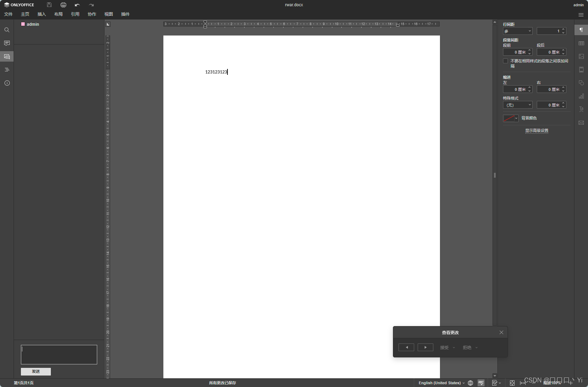This screenshot has width=588, height=387.
Task: Click the vertical scrollbar up arrow
Action: (x=495, y=22)
